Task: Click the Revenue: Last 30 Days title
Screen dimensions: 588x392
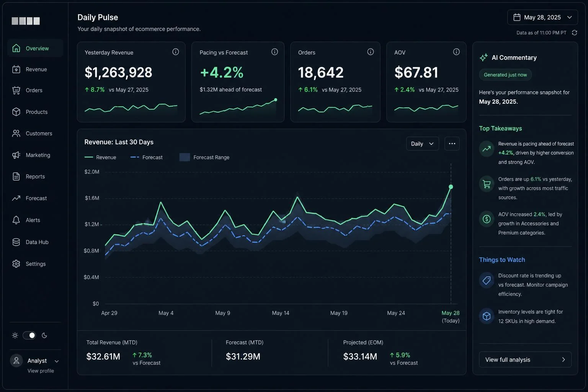Action: (119, 142)
